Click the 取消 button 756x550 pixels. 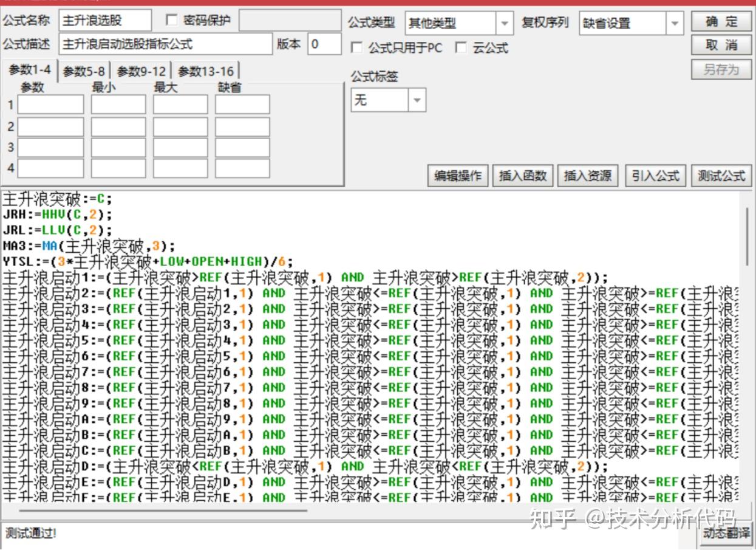[x=721, y=46]
